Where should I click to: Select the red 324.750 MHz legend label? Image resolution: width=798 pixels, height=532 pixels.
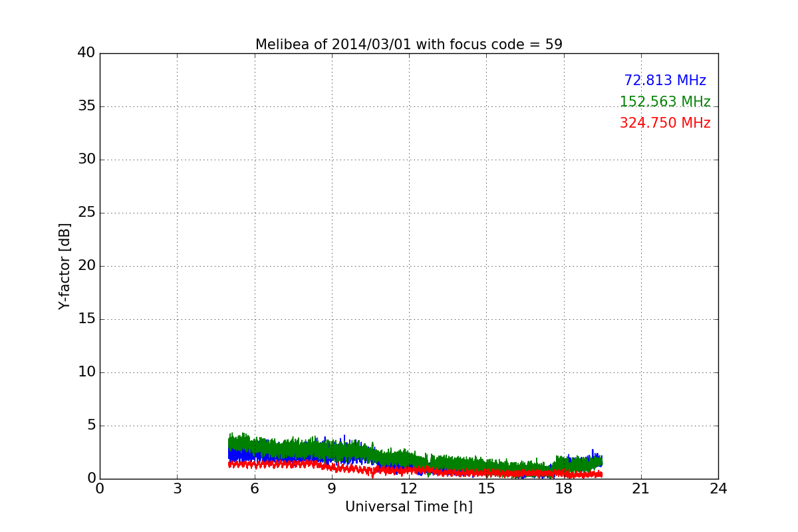point(665,123)
